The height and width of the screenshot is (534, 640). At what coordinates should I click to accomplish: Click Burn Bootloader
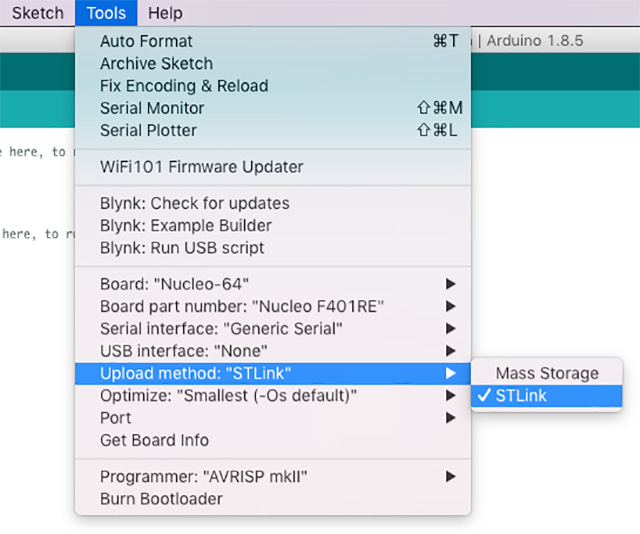[161, 499]
